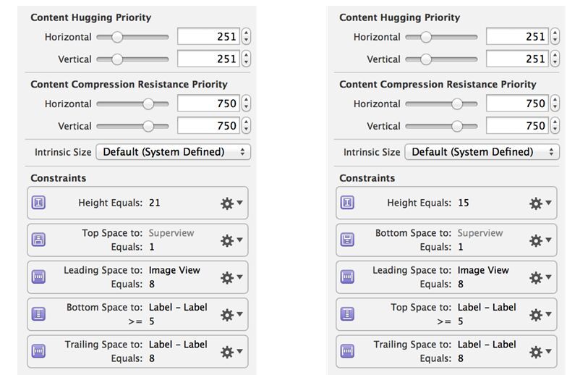Screen dimensions: 588x375
Task: Open gear dropdown for left Leading Space to Image View
Action: click(x=231, y=277)
